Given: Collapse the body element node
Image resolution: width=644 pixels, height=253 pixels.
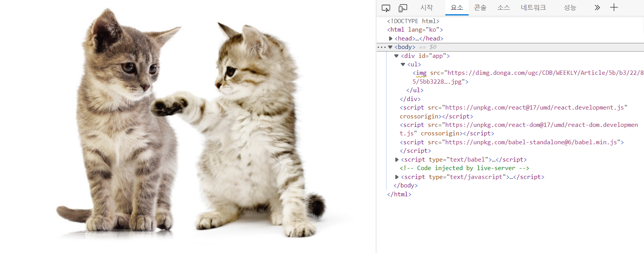Looking at the screenshot, I should (x=390, y=47).
